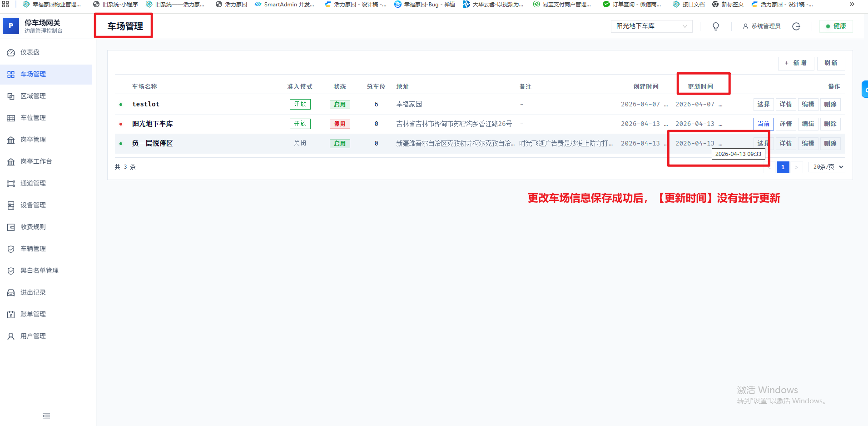
Task: Collapse the sidebar using bottom menu icon
Action: pyautogui.click(x=46, y=416)
